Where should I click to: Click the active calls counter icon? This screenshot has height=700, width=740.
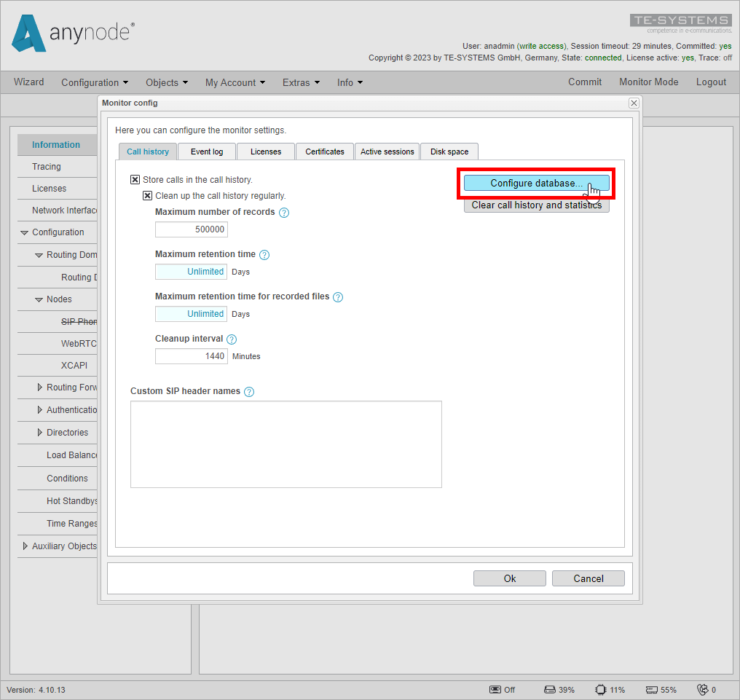[x=702, y=689]
